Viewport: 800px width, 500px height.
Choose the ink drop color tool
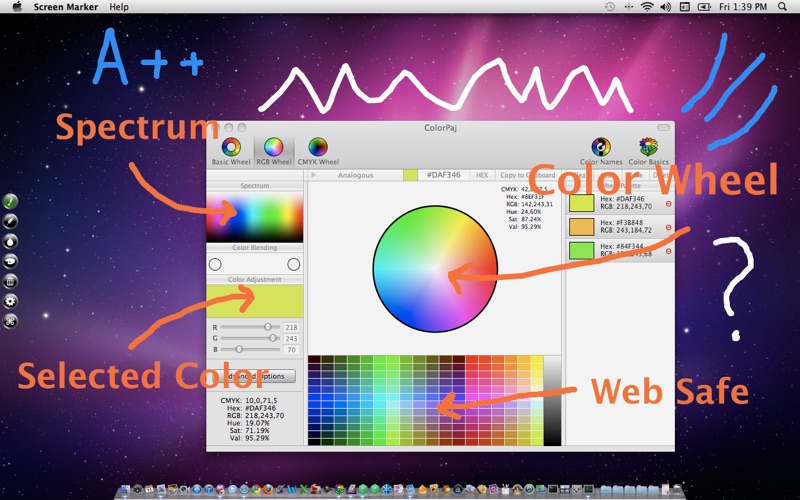point(10,241)
